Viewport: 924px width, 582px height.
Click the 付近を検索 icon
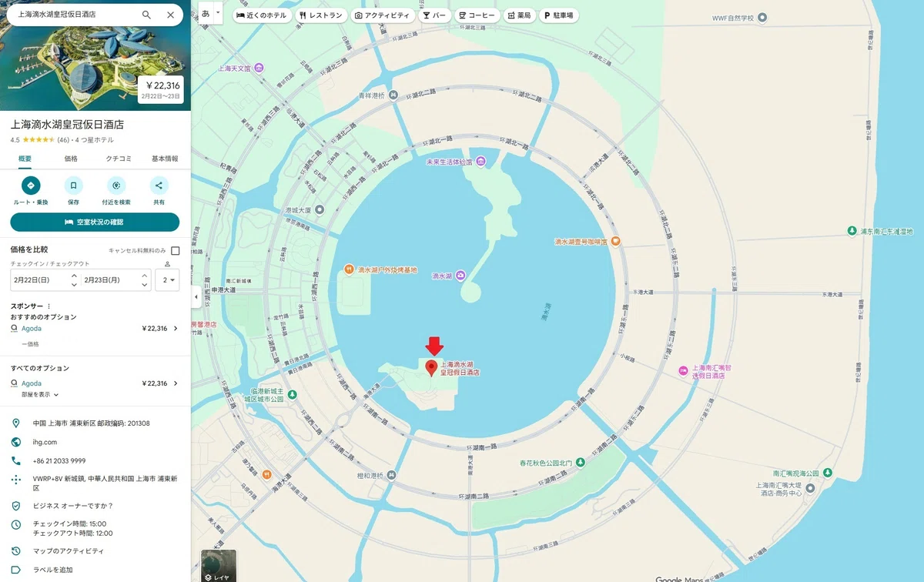(x=116, y=186)
